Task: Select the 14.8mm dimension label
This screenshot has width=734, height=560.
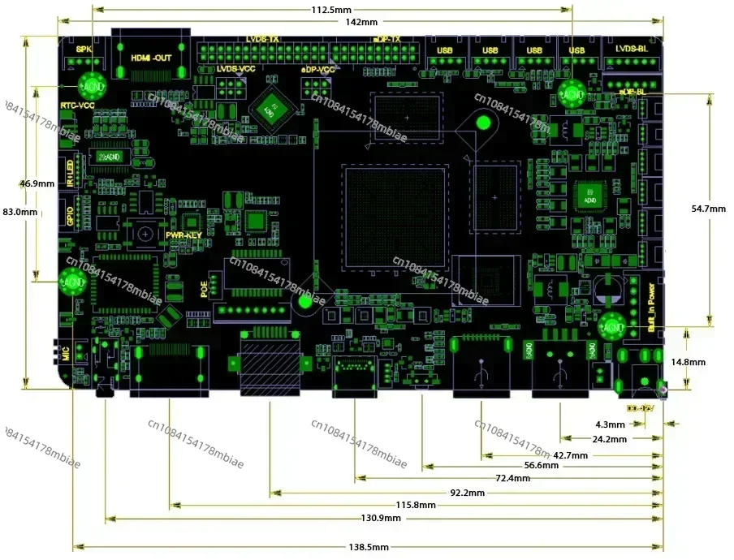Action: 688,362
